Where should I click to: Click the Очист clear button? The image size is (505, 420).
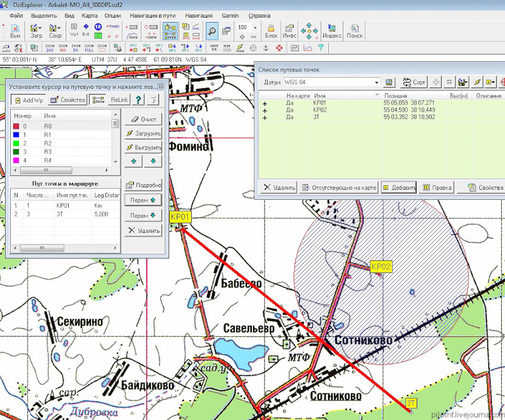(143, 119)
